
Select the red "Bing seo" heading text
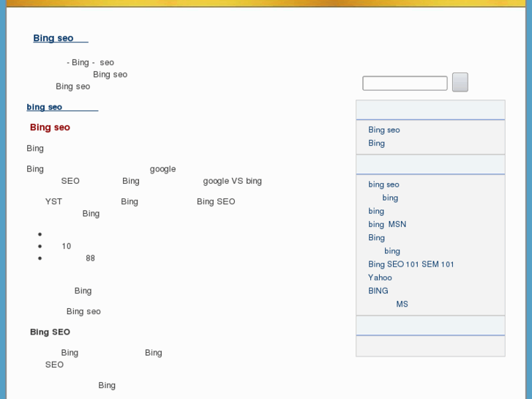[50, 127]
